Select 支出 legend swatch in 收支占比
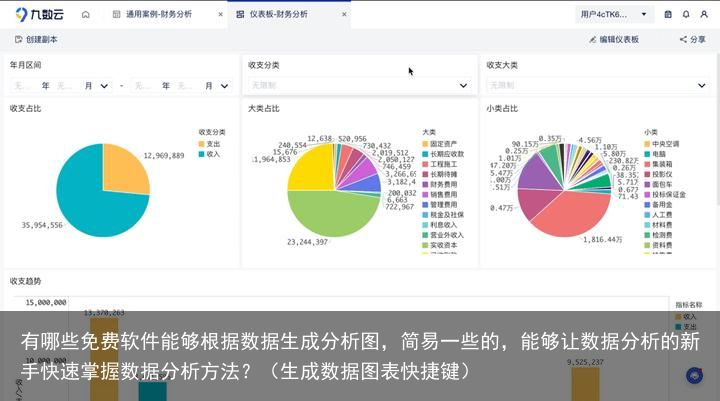 click(201, 144)
